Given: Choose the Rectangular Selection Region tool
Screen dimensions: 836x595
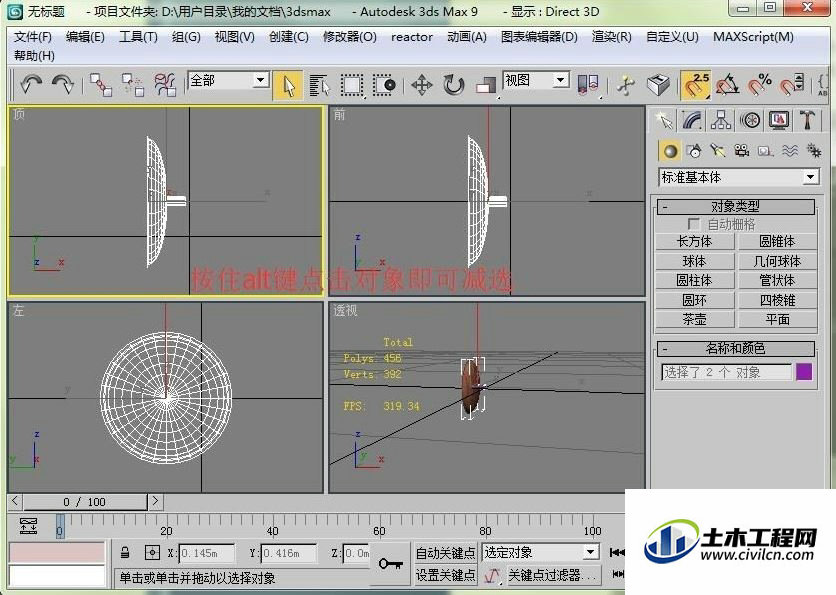Looking at the screenshot, I should tap(351, 85).
